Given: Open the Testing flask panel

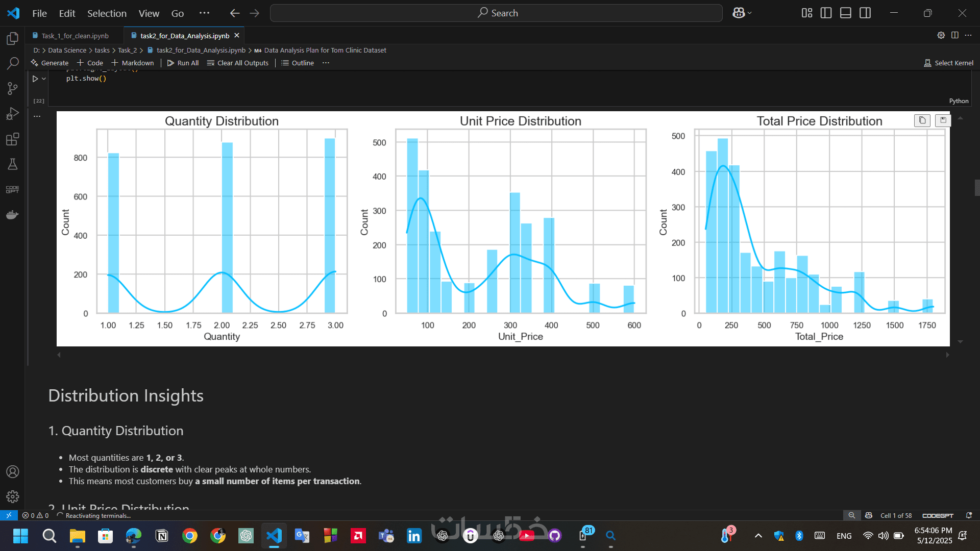Looking at the screenshot, I should point(12,164).
